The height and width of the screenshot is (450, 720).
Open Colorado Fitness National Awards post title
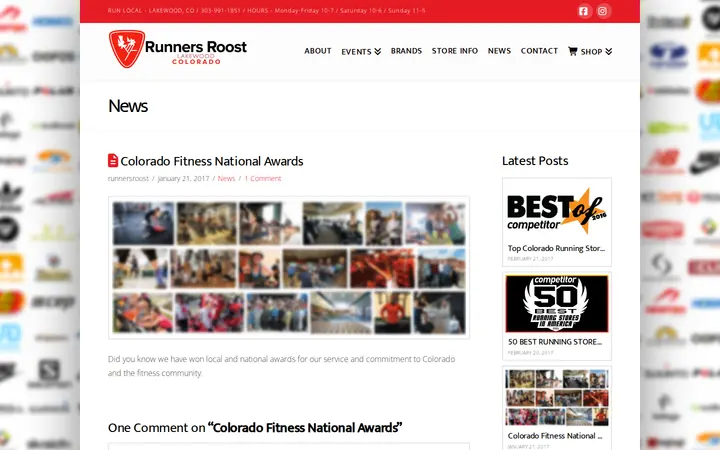212,161
